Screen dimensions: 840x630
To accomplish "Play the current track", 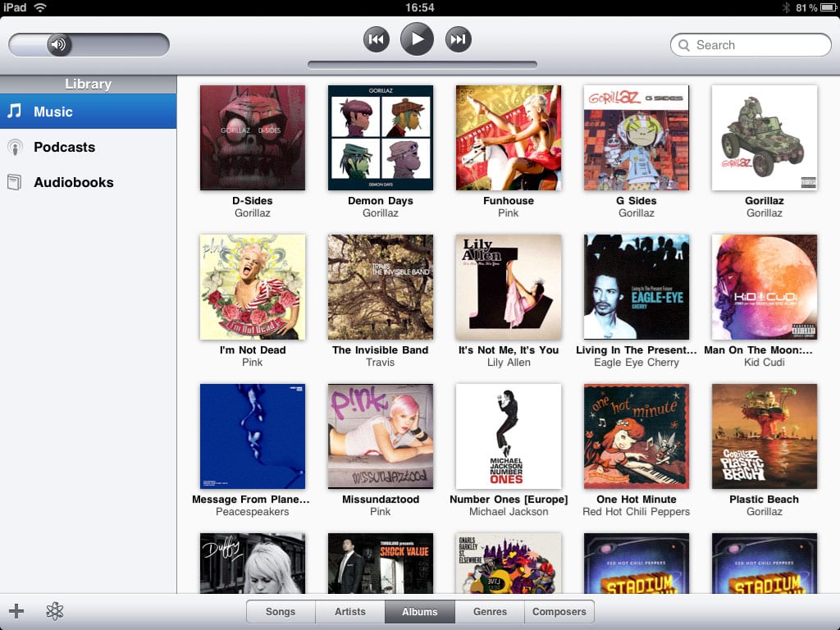I will (x=417, y=39).
